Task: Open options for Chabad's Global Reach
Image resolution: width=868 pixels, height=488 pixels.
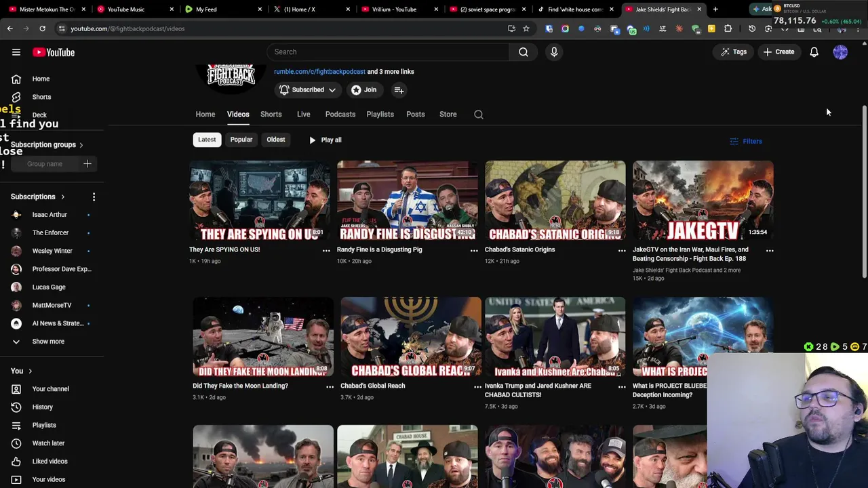Action: click(x=477, y=387)
